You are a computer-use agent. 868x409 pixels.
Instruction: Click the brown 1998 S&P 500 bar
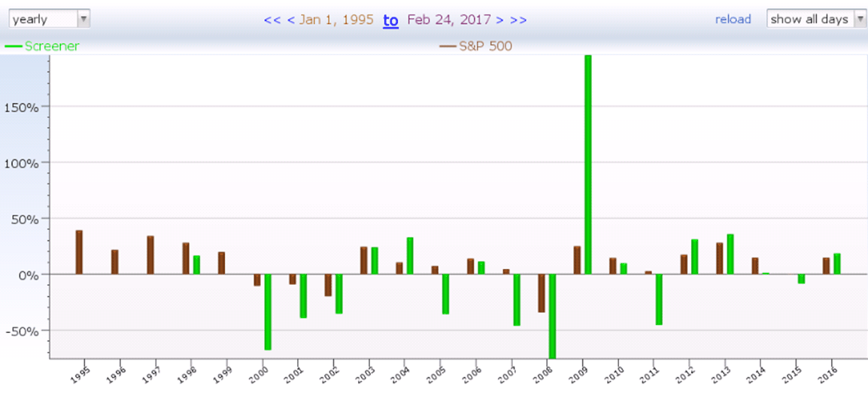tap(186, 259)
